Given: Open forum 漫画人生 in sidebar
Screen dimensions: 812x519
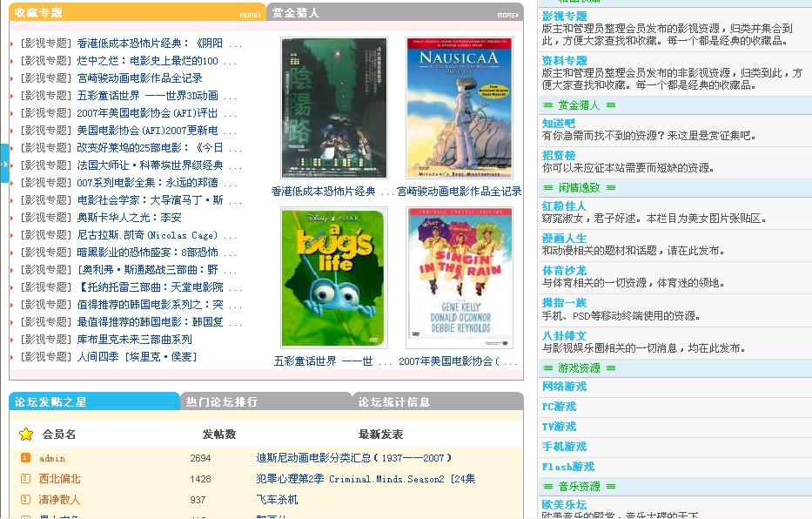Looking at the screenshot, I should point(565,239).
